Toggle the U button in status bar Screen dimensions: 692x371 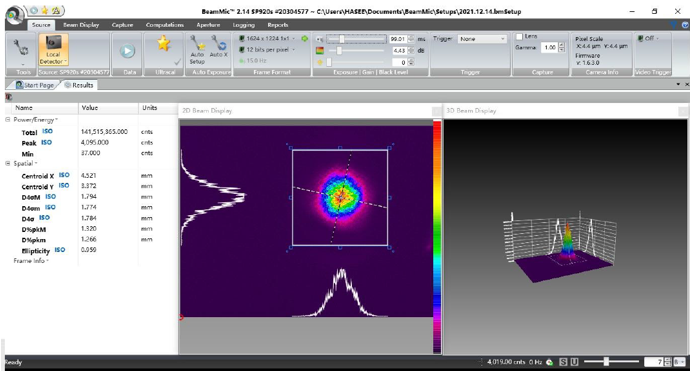click(x=574, y=362)
